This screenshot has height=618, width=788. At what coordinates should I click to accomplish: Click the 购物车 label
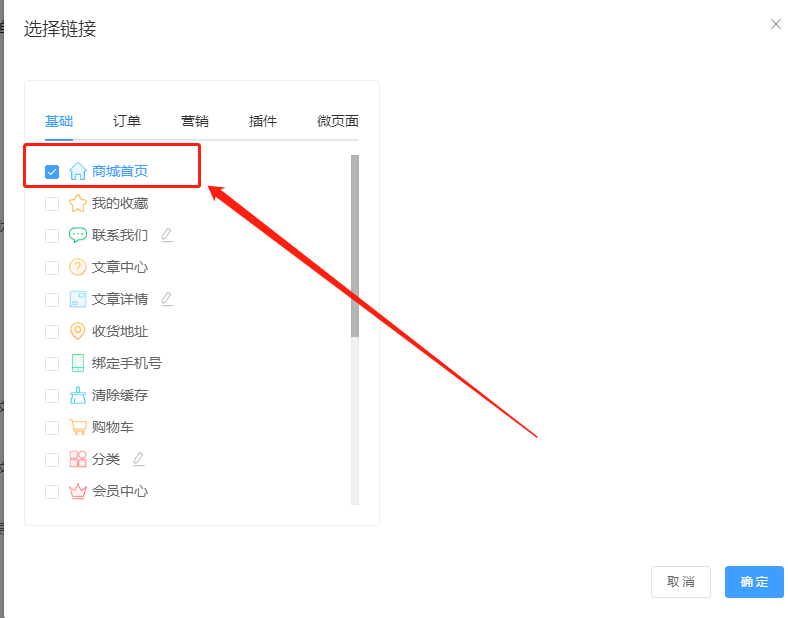tap(113, 427)
